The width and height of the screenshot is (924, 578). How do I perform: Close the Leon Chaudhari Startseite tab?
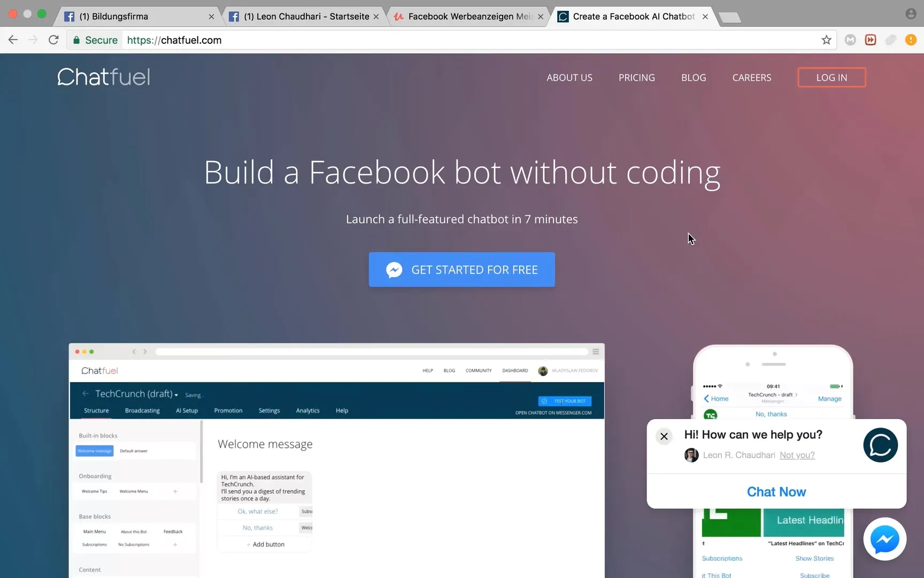tap(376, 17)
